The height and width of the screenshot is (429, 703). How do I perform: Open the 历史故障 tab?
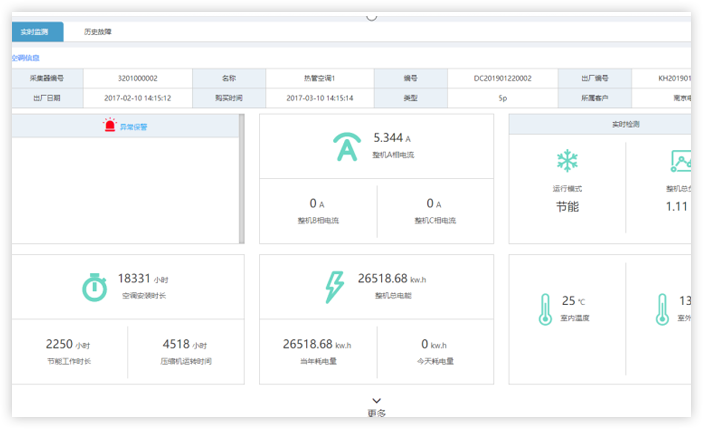click(x=98, y=32)
